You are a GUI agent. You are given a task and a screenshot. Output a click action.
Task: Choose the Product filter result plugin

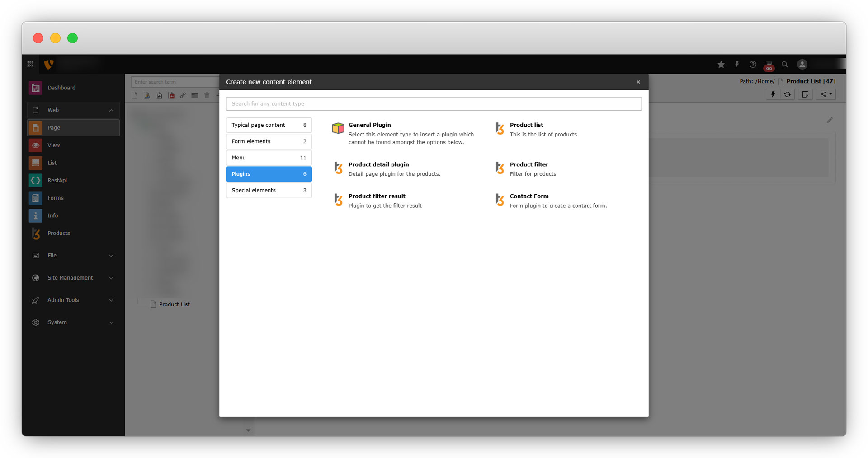pyautogui.click(x=377, y=196)
